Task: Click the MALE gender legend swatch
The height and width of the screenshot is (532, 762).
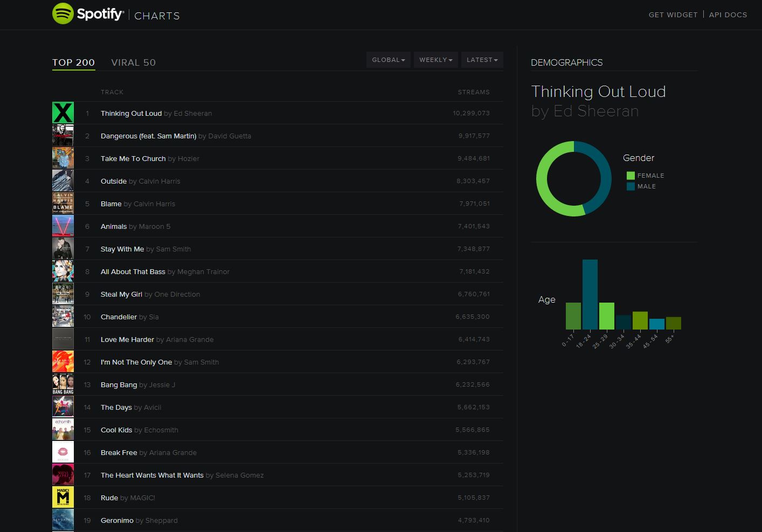Action: click(x=631, y=186)
